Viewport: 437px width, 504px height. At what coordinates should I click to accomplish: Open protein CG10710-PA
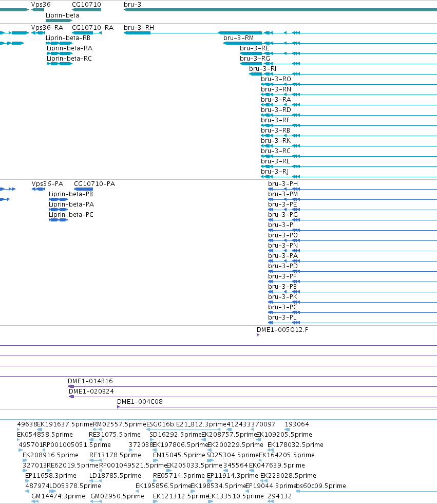click(x=94, y=184)
